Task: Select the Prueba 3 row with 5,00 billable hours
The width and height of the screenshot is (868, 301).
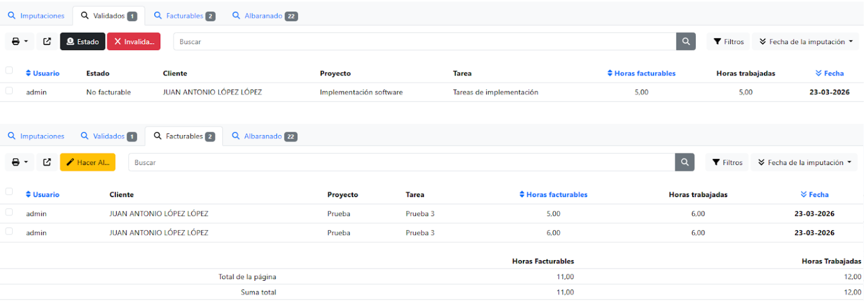Action: [9, 212]
